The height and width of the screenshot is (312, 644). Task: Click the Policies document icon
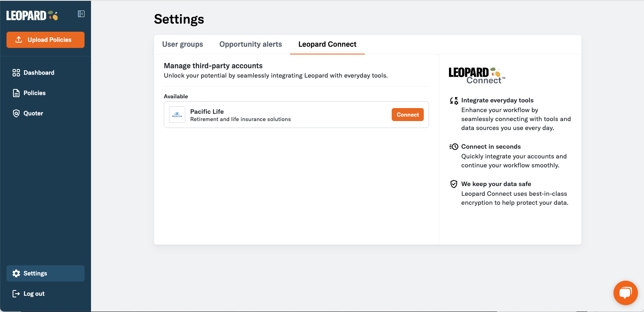16,93
